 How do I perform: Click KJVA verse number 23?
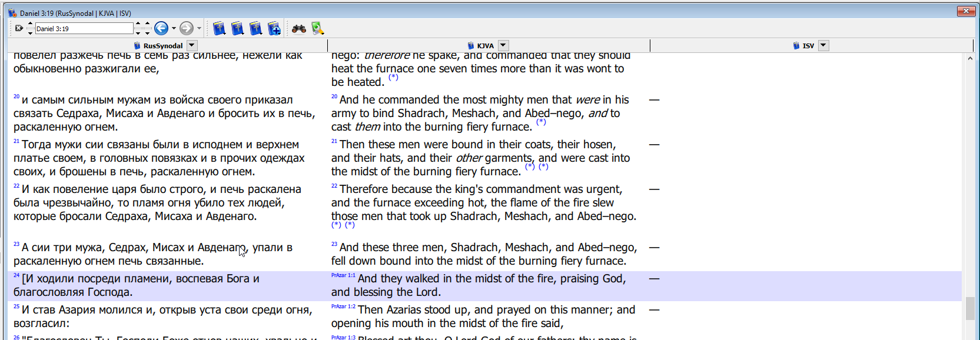click(334, 244)
